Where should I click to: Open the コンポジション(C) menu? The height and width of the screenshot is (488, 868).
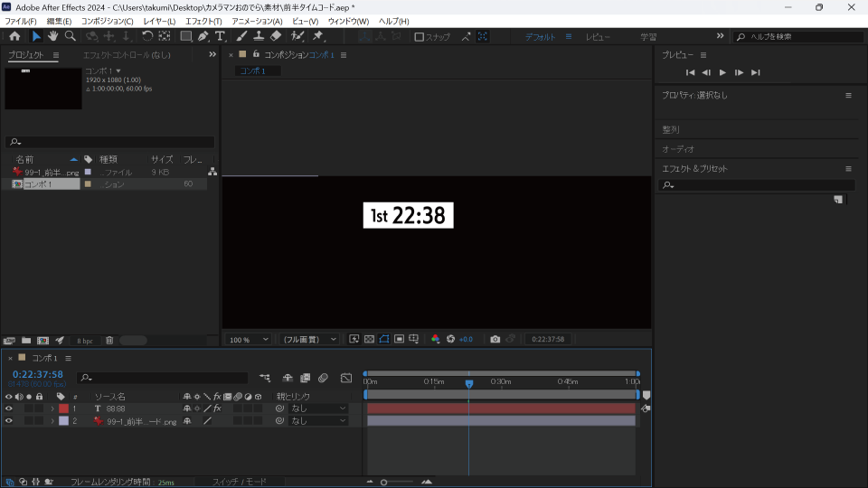click(107, 21)
